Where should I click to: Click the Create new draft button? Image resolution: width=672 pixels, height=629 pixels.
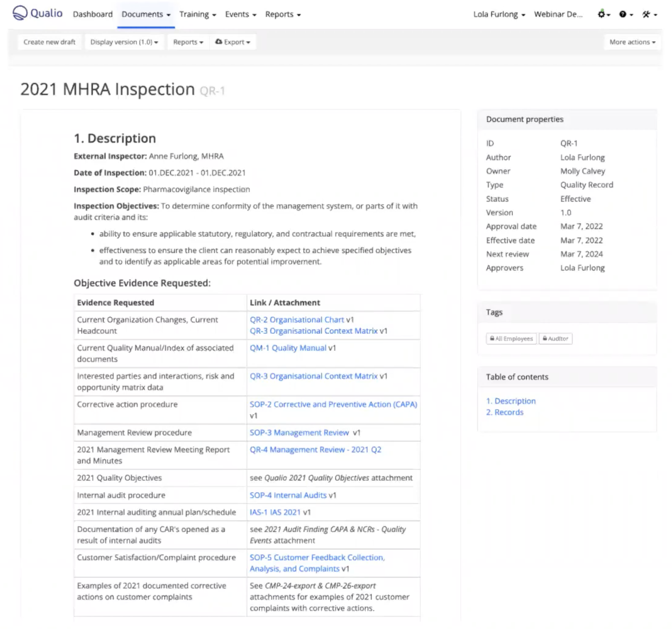click(x=49, y=41)
